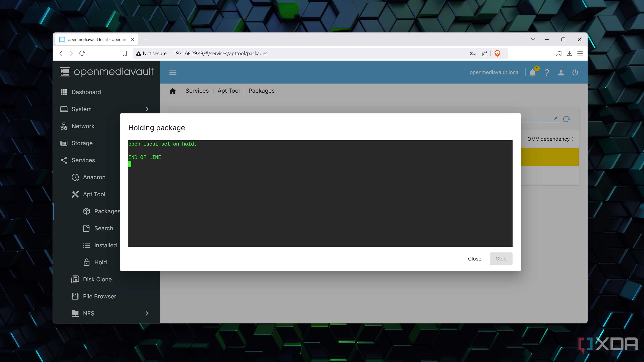Open the user account icon

pyautogui.click(x=561, y=72)
